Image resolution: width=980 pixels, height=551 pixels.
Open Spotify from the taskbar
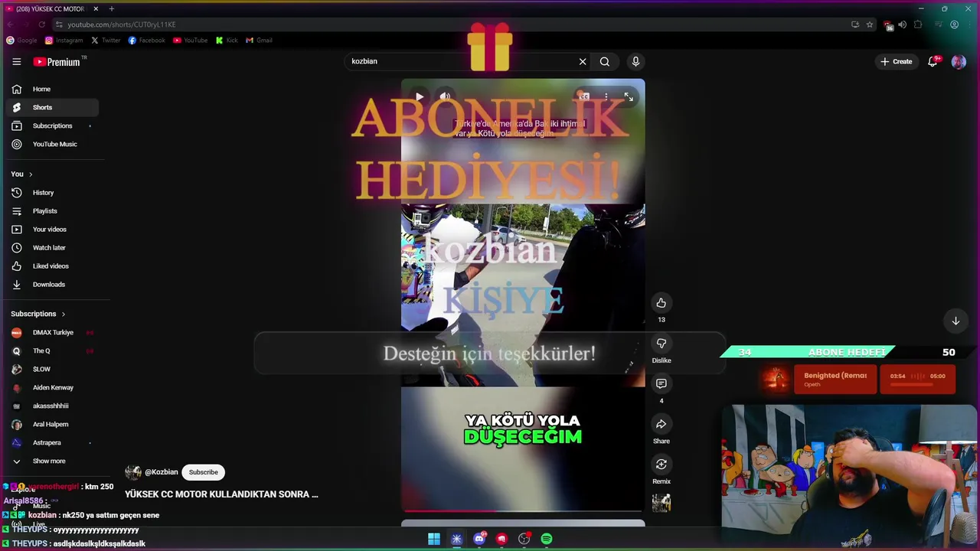(x=547, y=539)
